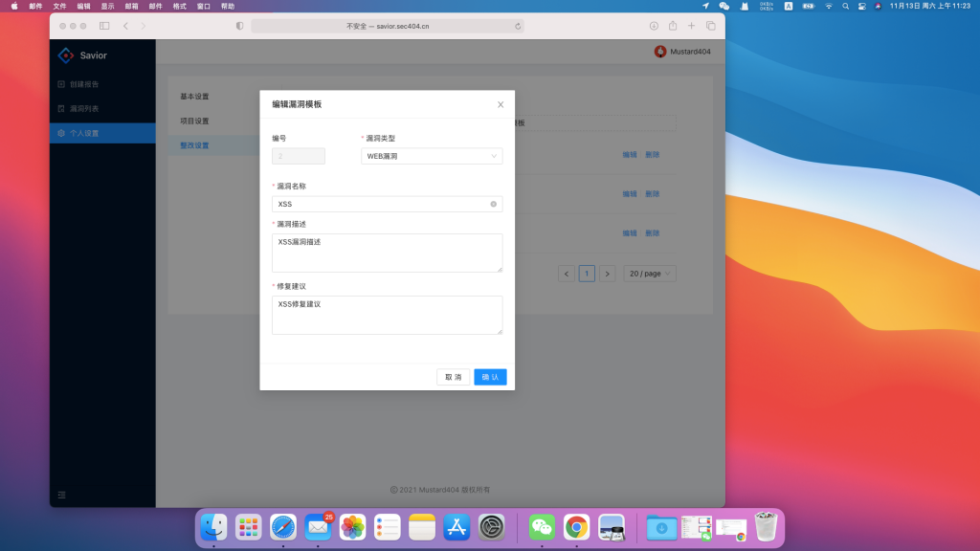Open the 漏洞类型 WEB漏洞 dropdown
980x551 pixels.
pos(431,155)
